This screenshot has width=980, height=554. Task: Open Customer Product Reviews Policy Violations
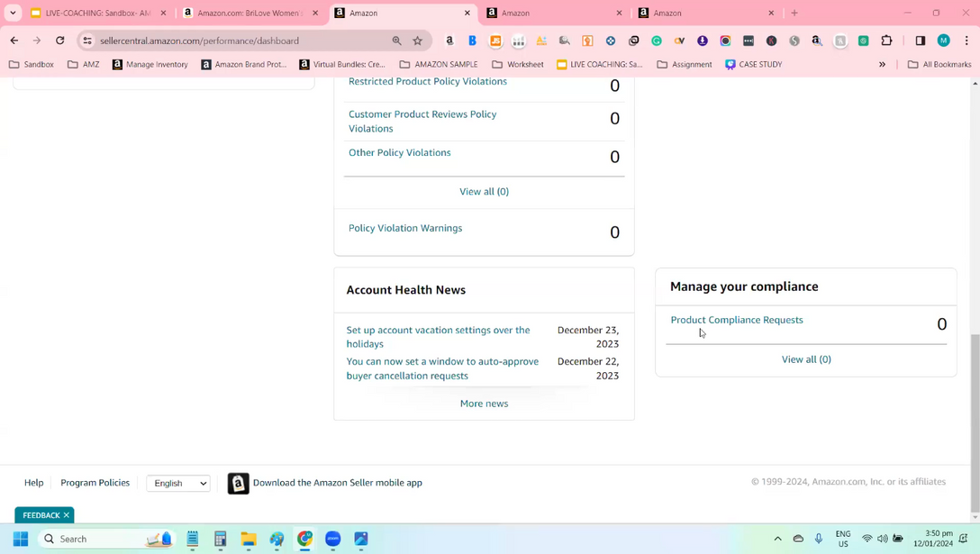[x=422, y=122]
